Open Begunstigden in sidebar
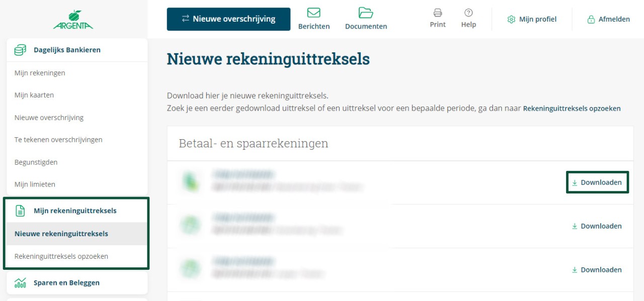This screenshot has width=644, height=301. click(x=36, y=162)
